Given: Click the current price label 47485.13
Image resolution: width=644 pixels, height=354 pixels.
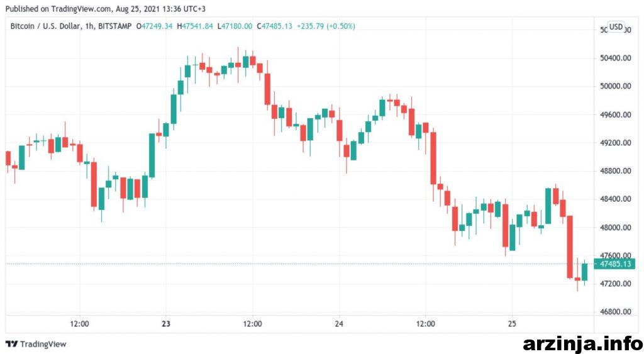Looking at the screenshot, I should click(615, 263).
